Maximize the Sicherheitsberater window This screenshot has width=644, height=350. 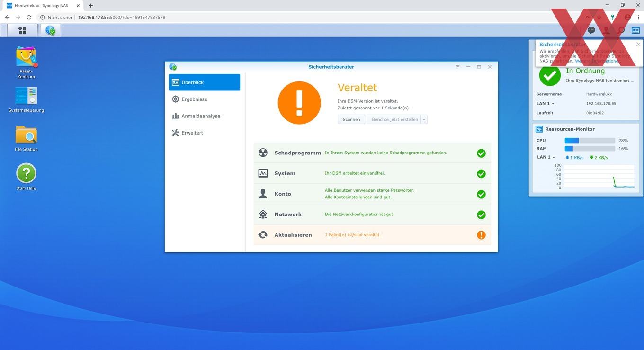pyautogui.click(x=479, y=67)
